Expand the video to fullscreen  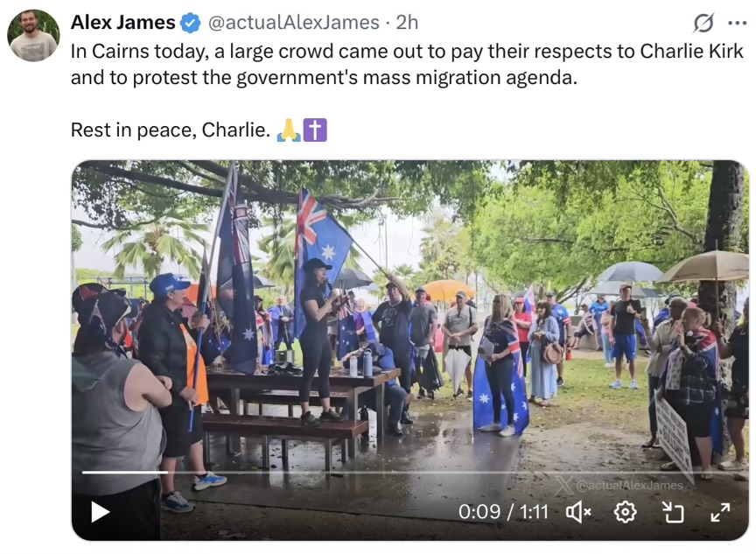point(720,512)
